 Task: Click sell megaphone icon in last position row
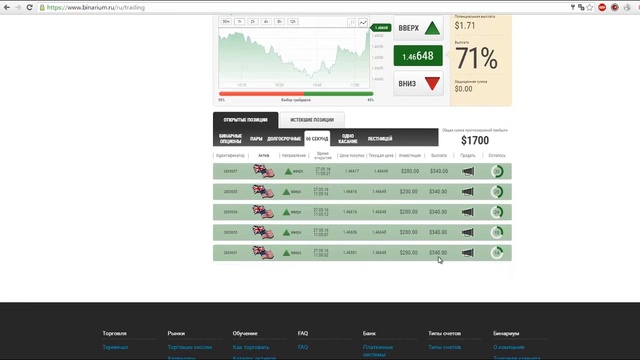point(468,253)
